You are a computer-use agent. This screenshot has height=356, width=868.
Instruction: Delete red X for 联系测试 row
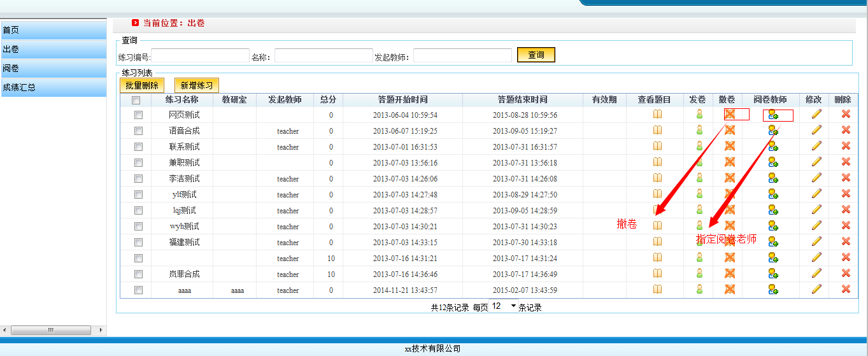pyautogui.click(x=846, y=146)
